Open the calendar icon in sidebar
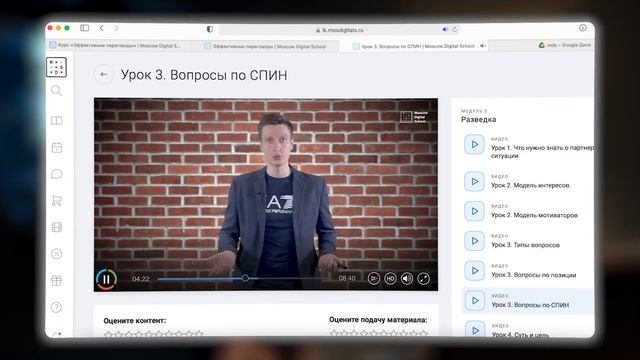The image size is (640, 360). (57, 147)
